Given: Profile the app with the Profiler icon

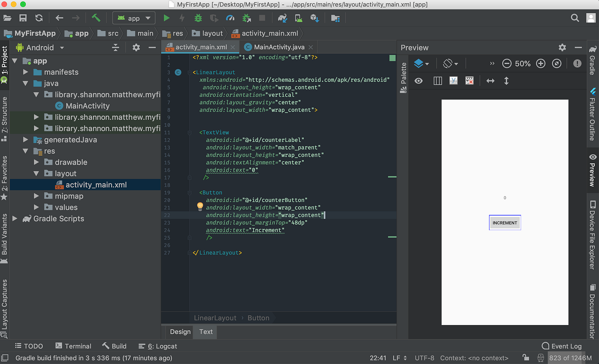Looking at the screenshot, I should tap(230, 18).
